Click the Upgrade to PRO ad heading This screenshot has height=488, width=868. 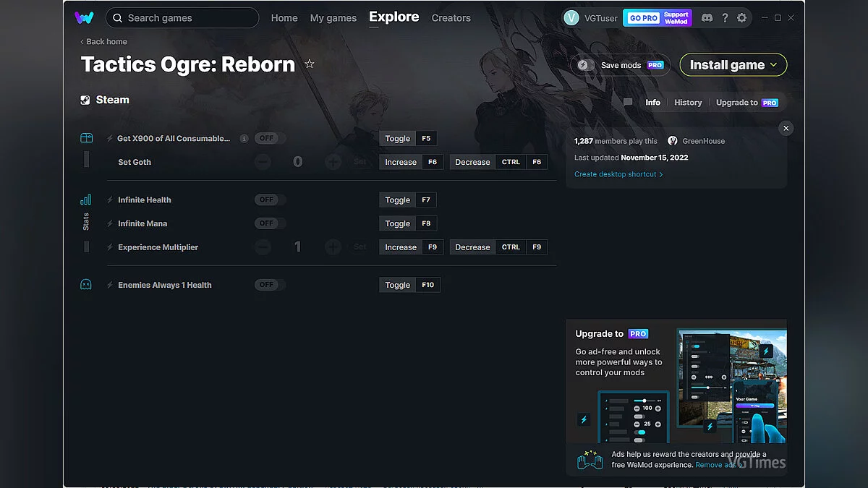(612, 334)
